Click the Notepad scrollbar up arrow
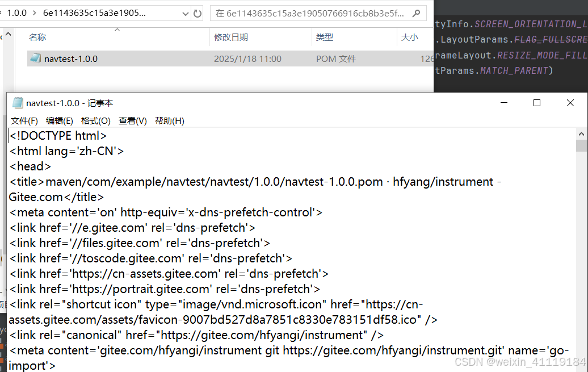Image resolution: width=588 pixels, height=372 pixels. (x=581, y=133)
